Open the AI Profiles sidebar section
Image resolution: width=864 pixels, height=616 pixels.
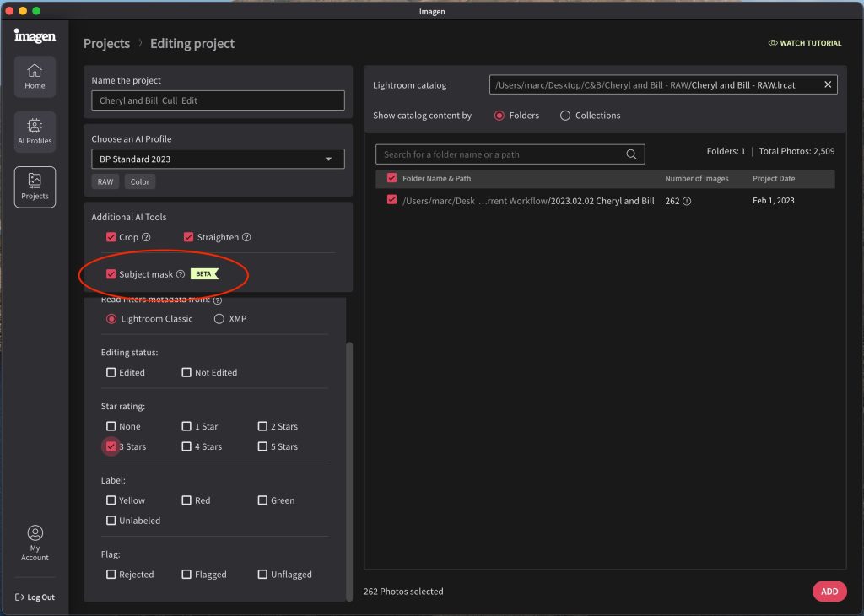click(x=35, y=132)
